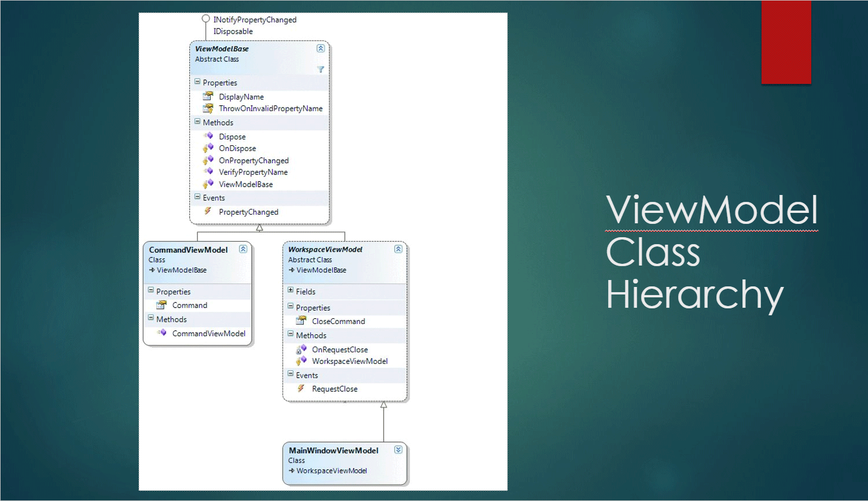
Task: Click MainWindowViewModel's WorkspaceViewModel inheritance arrow
Action: point(292,471)
